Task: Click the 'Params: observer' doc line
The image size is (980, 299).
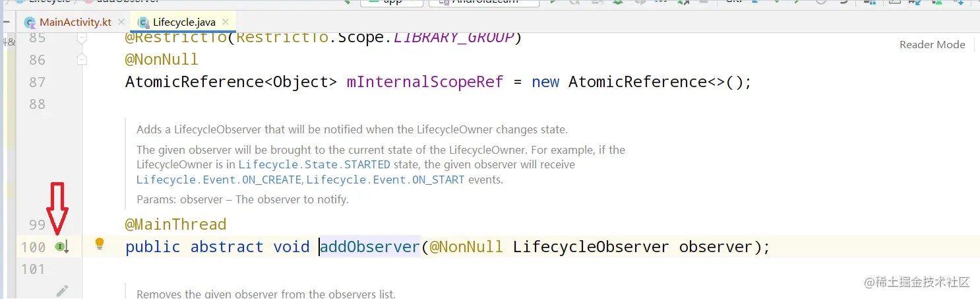Action: (243, 199)
